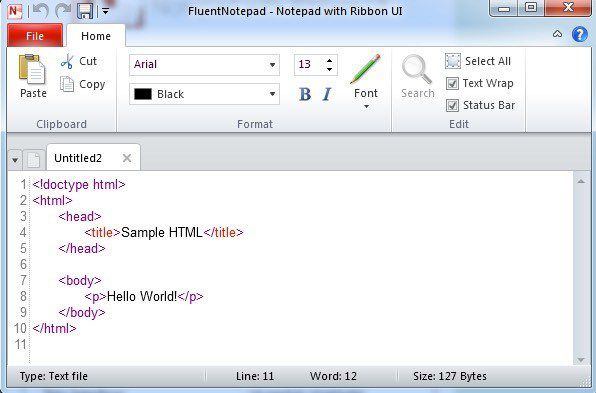Click the green pencil Font button
Viewport: 596px width, 393px height.
[x=366, y=76]
